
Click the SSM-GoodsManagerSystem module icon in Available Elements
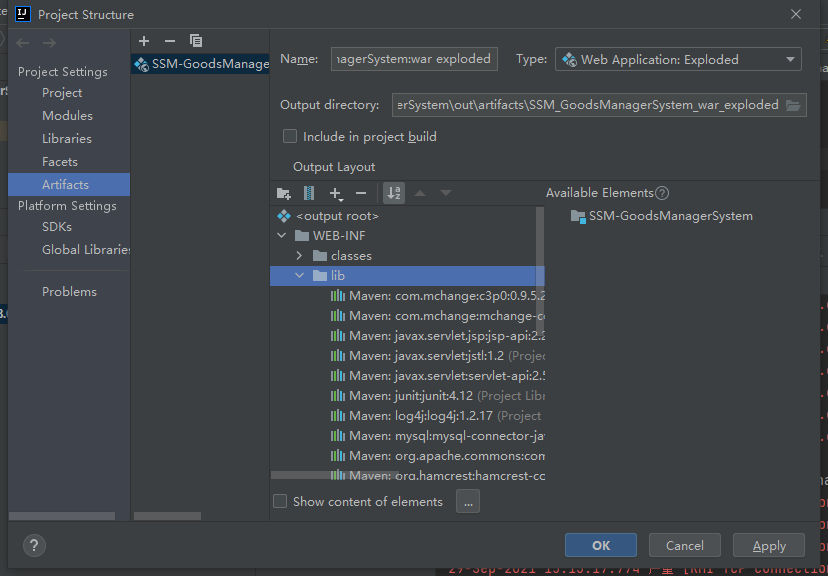coord(578,216)
